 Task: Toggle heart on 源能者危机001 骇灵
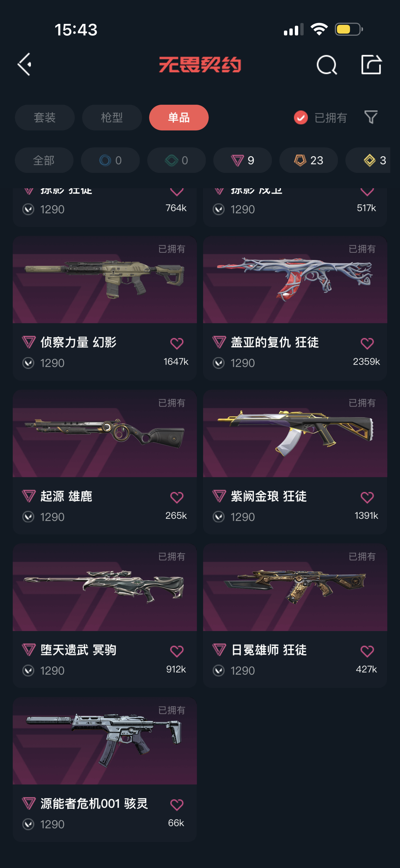click(x=177, y=805)
